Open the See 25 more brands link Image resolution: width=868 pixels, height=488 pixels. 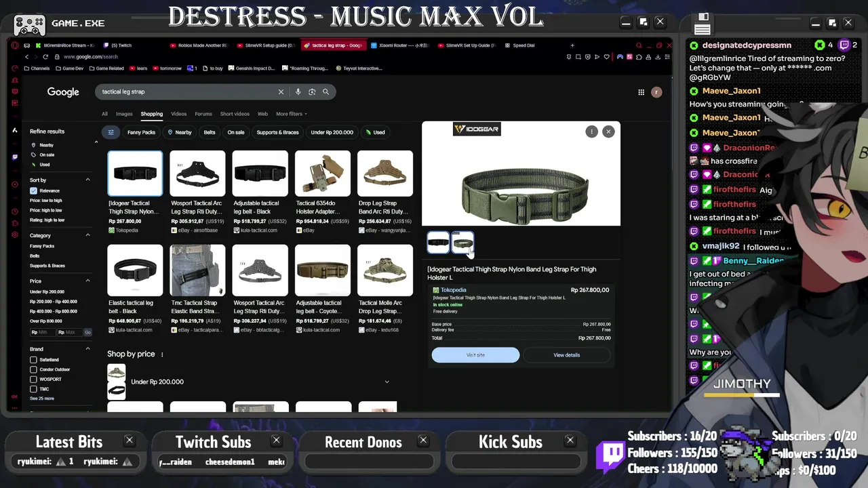point(42,399)
